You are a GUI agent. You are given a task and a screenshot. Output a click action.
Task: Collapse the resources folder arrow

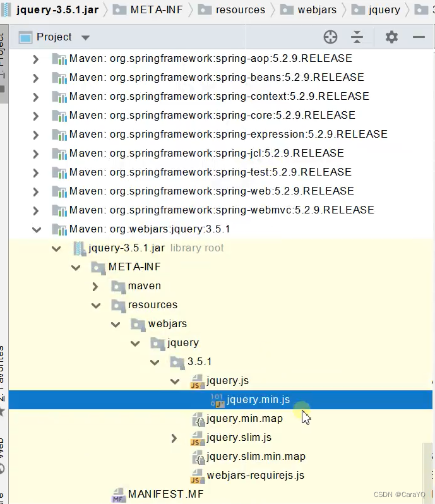click(96, 305)
